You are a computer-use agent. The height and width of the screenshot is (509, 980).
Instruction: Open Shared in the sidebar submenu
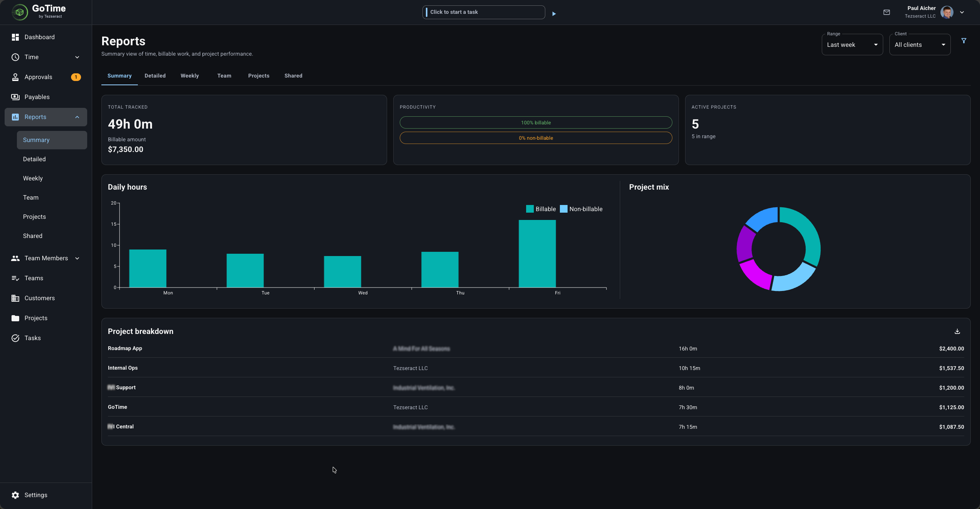tap(52, 236)
